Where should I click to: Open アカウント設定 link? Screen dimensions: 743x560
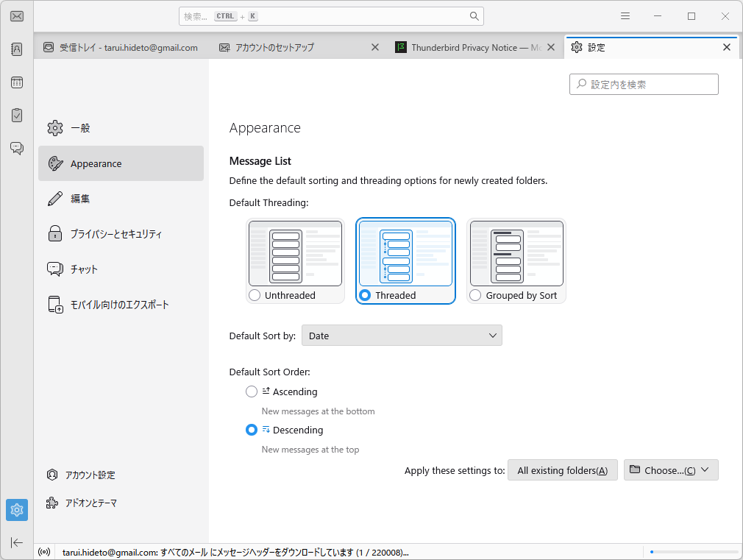pos(82,475)
